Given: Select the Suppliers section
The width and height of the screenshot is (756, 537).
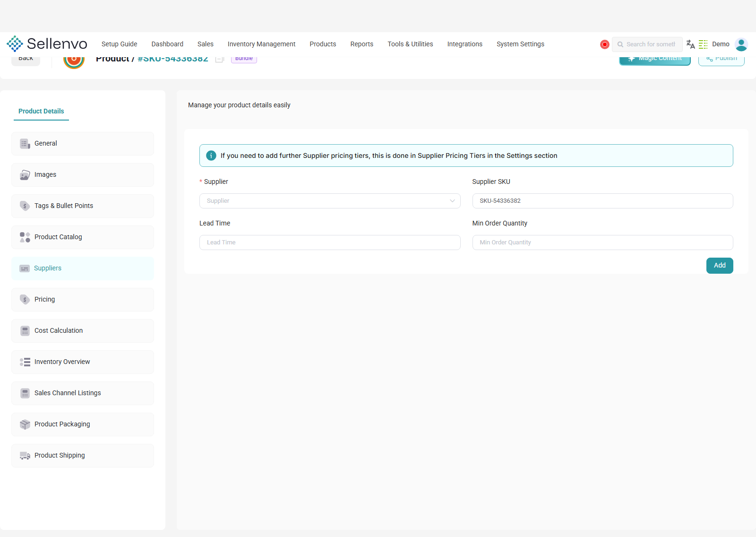Looking at the screenshot, I should click(83, 268).
